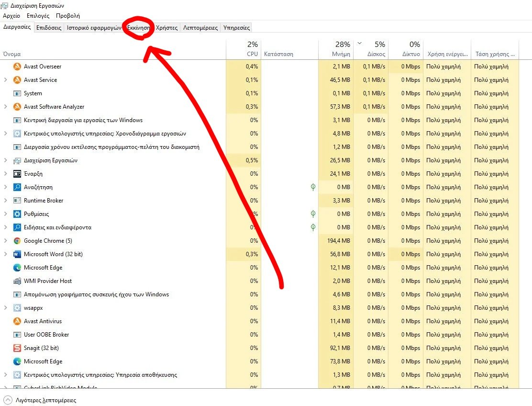Click the Αναζήτηση magnifier icon
This screenshot has width=532, height=406.
pos(17,187)
